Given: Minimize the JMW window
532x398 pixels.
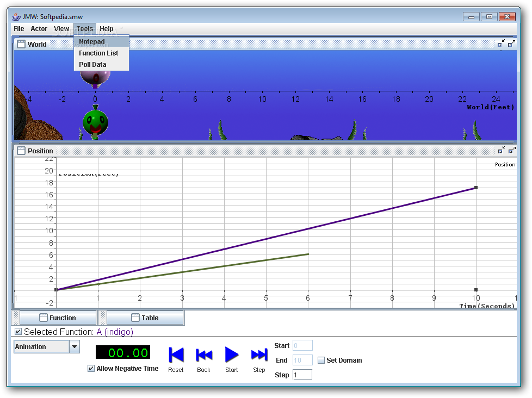Looking at the screenshot, I should tap(471, 17).
